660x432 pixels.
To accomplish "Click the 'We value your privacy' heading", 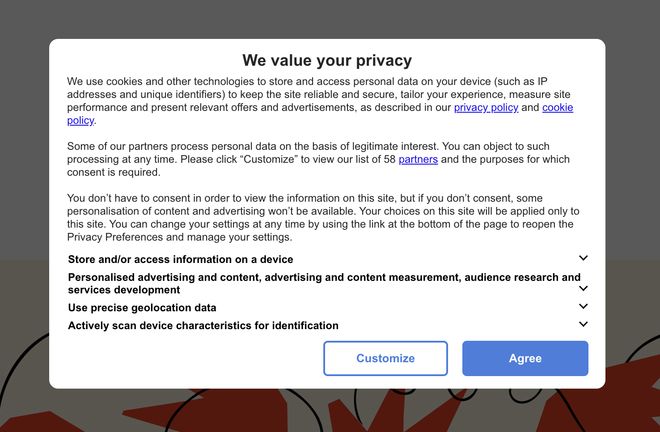I will click(327, 60).
